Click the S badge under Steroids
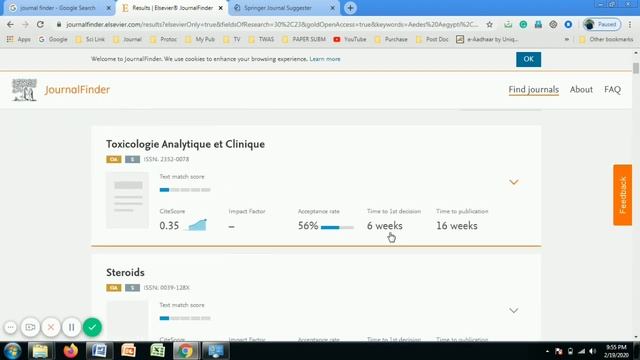640x360 pixels. (132, 288)
